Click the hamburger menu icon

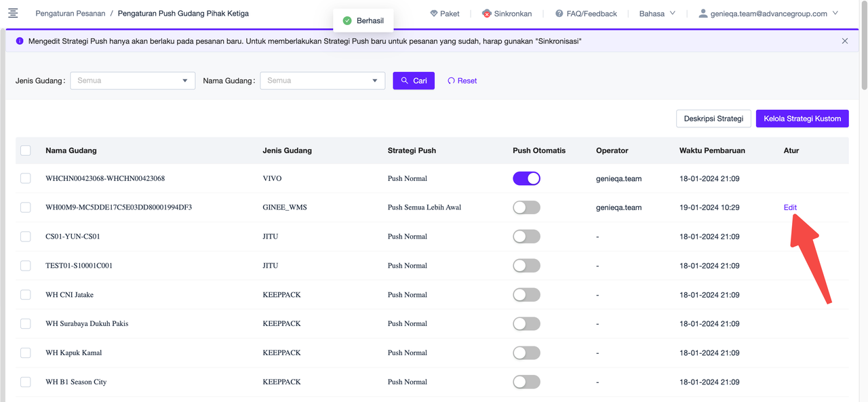pos(13,14)
